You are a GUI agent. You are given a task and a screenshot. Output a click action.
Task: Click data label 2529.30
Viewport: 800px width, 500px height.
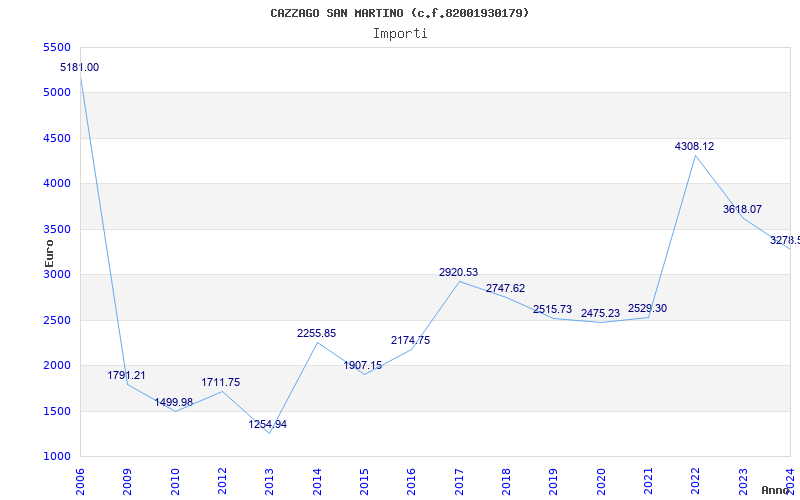pyautogui.click(x=647, y=309)
